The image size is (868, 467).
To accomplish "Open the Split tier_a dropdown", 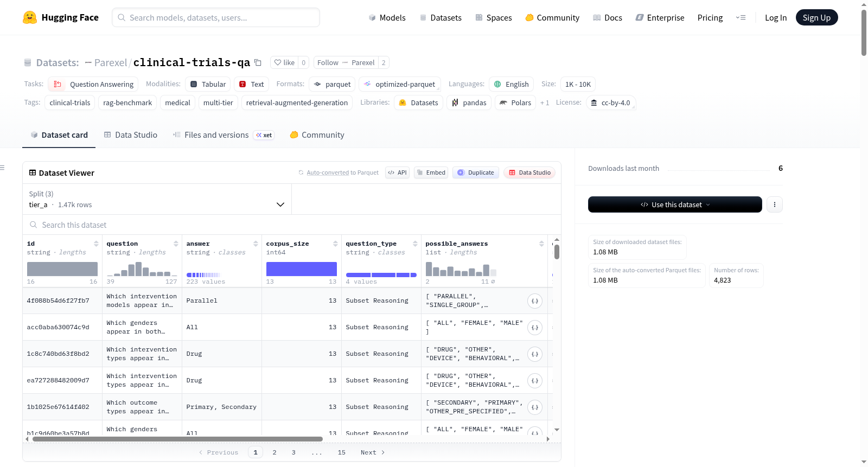I will 157,199.
